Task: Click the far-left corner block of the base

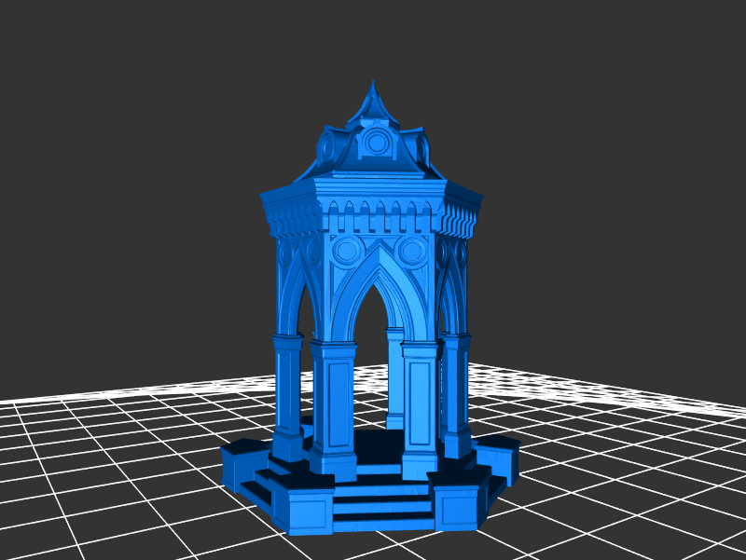Action: point(242,461)
